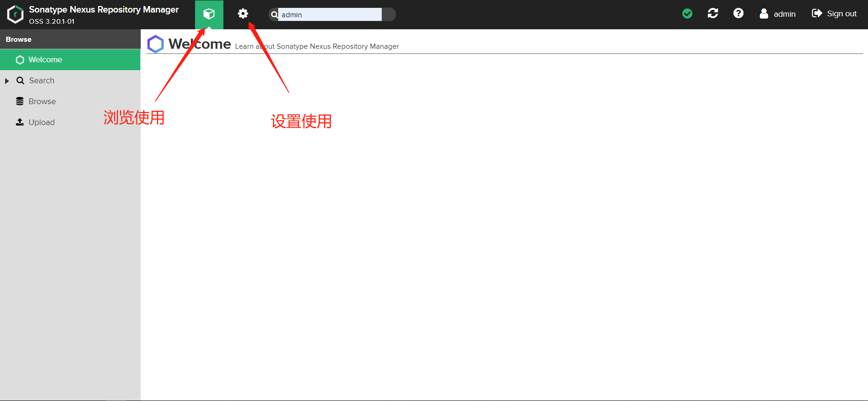Click the Browse database stack icon
The width and height of the screenshot is (868, 401).
click(20, 101)
